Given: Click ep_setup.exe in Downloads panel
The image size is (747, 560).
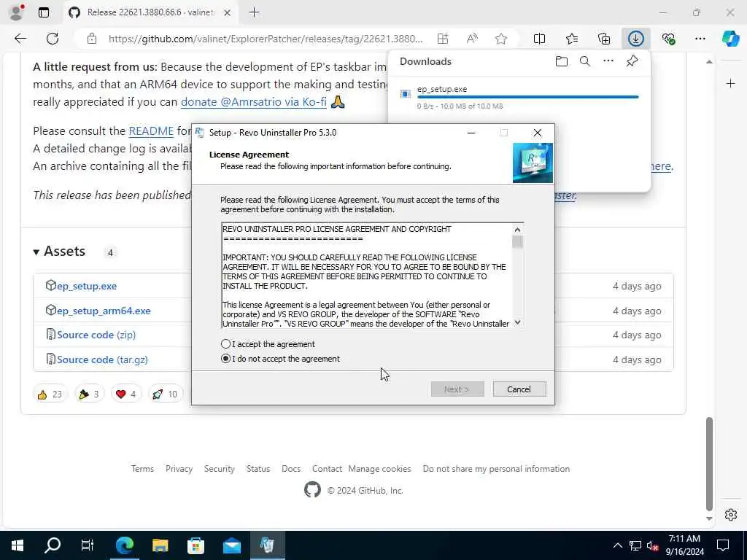Looking at the screenshot, I should coord(442,89).
